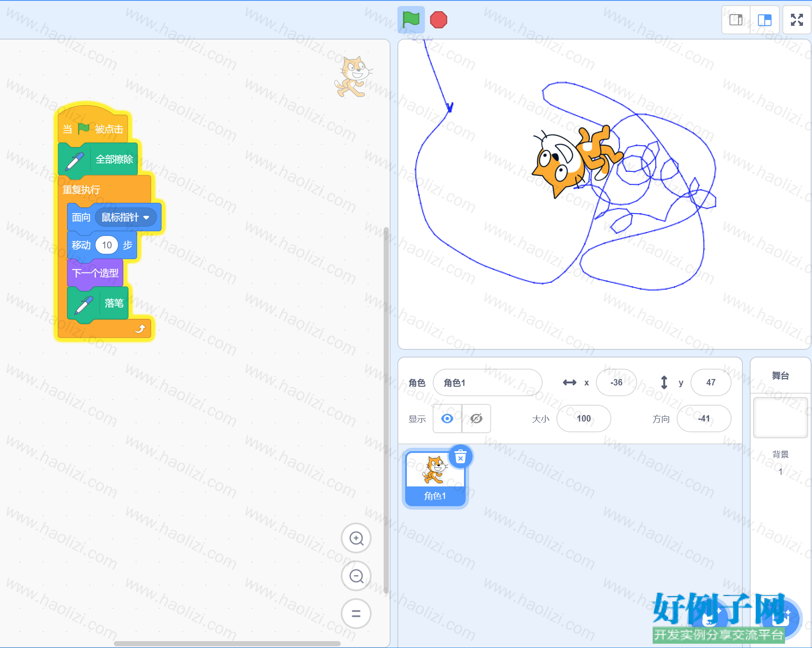Viewport: 812px width, 648px height.
Task: Click the 下一个造型 looks block
Action: pos(95,273)
